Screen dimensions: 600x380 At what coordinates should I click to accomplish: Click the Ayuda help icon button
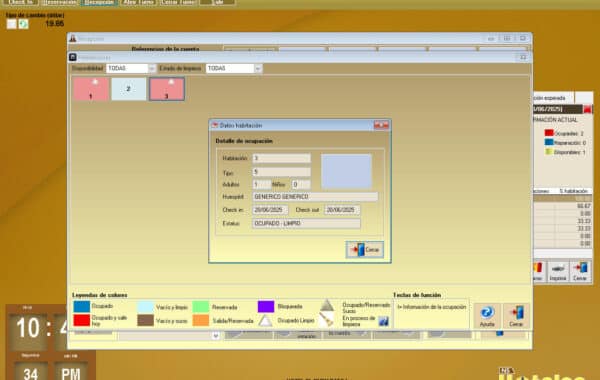coord(487,316)
